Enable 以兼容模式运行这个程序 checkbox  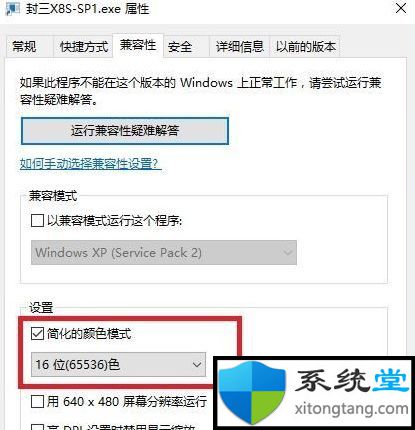[37, 221]
